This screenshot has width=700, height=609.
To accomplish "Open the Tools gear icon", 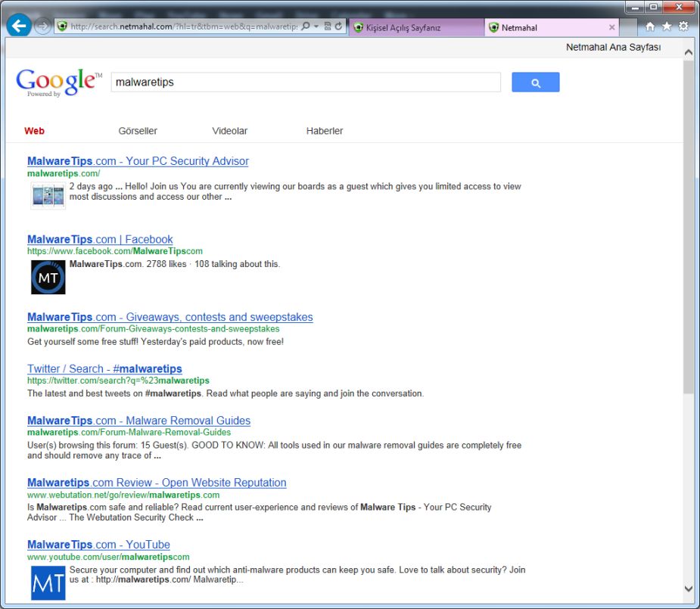I will pos(683,26).
